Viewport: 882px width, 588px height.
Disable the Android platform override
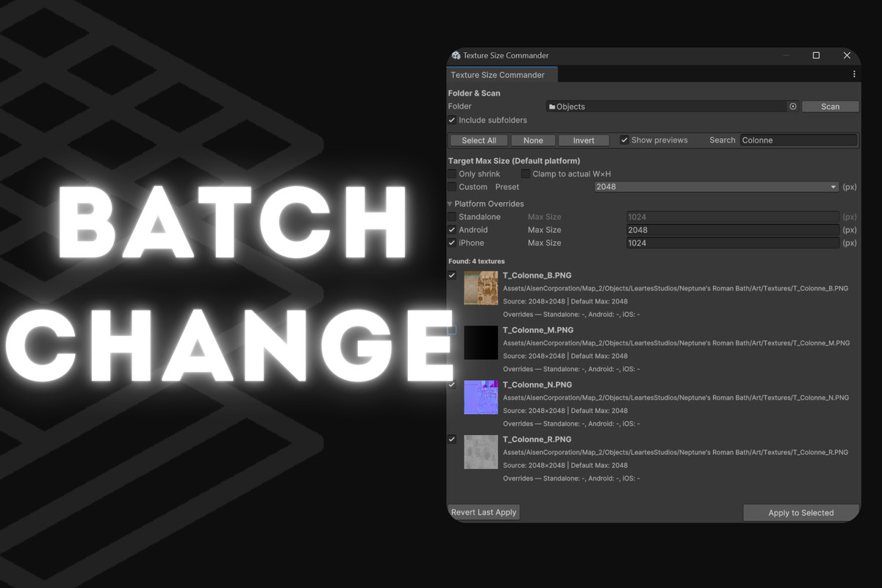(452, 230)
